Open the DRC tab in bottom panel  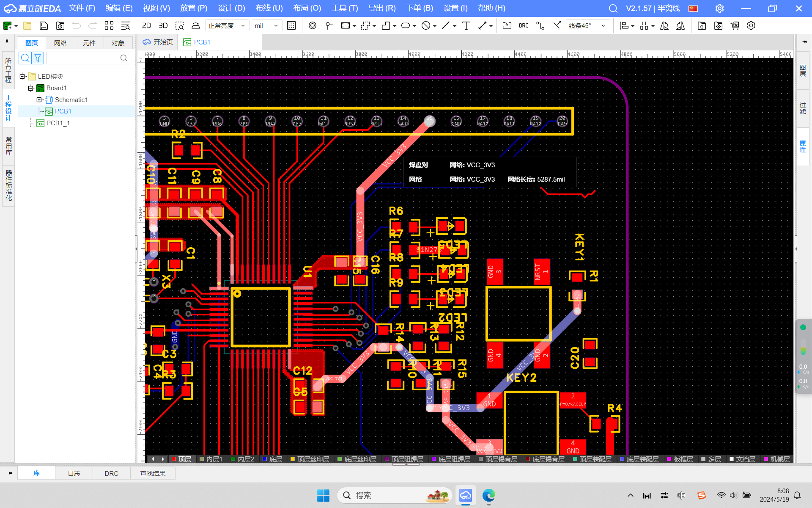[111, 473]
